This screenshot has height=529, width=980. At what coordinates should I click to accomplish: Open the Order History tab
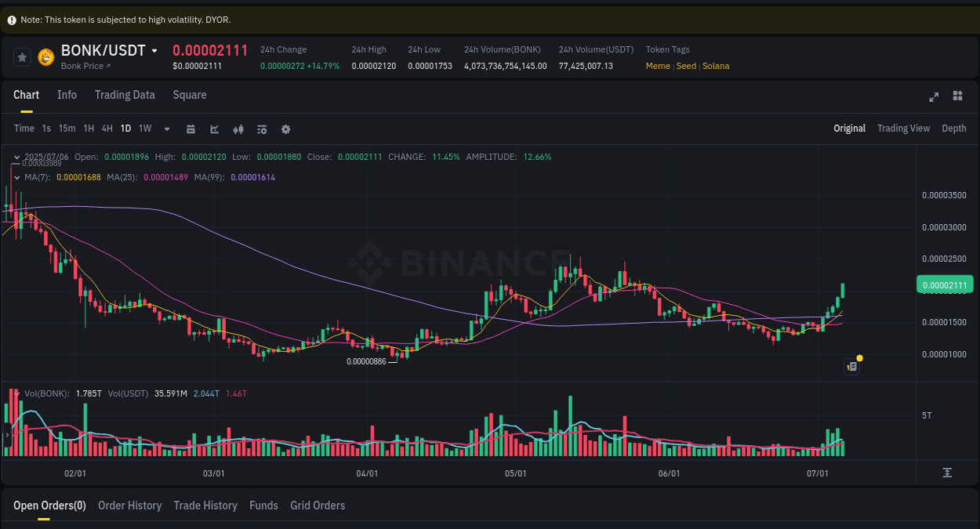click(129, 505)
